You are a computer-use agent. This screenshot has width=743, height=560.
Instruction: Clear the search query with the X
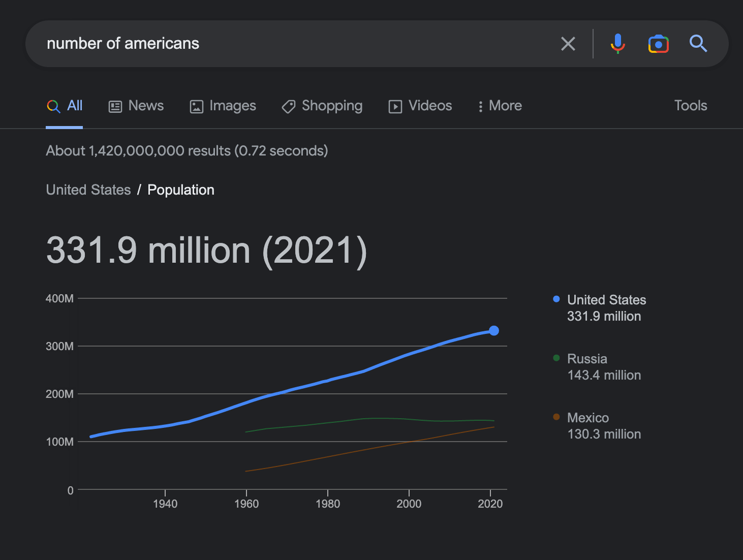pos(568,44)
